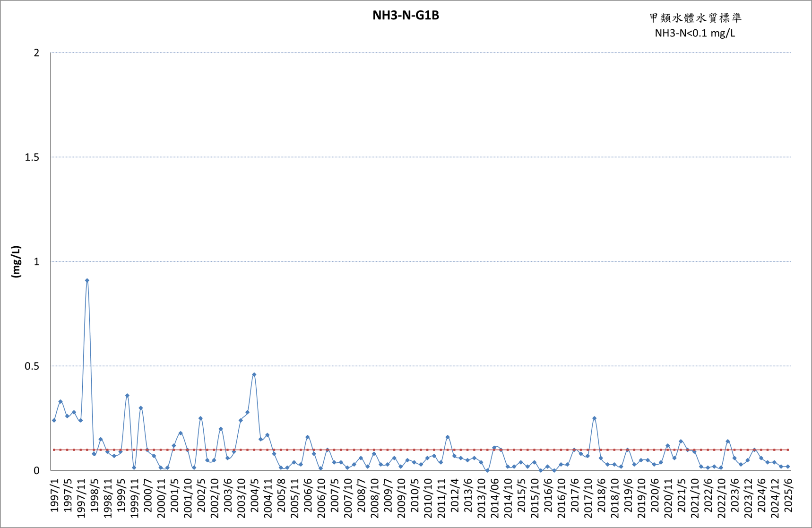Viewport: 812px width, 528px height.
Task: Select the 2012/4 data peak marker
Action: pyautogui.click(x=448, y=437)
